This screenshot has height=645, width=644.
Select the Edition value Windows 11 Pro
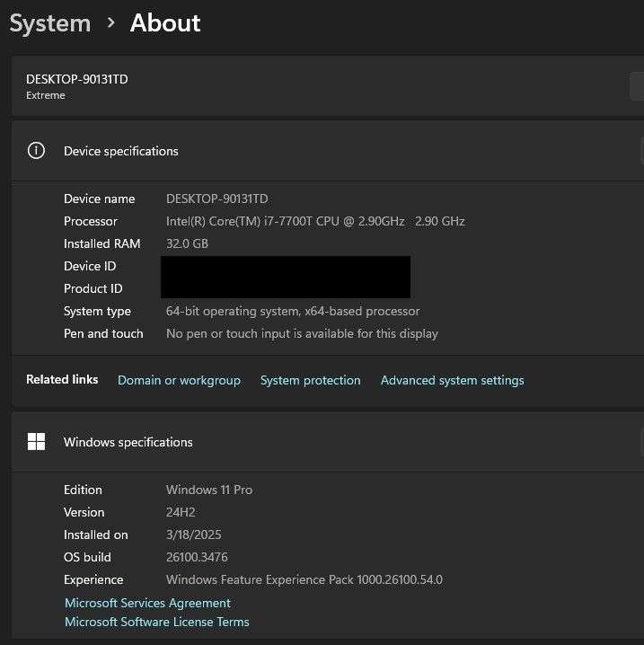[x=209, y=490]
